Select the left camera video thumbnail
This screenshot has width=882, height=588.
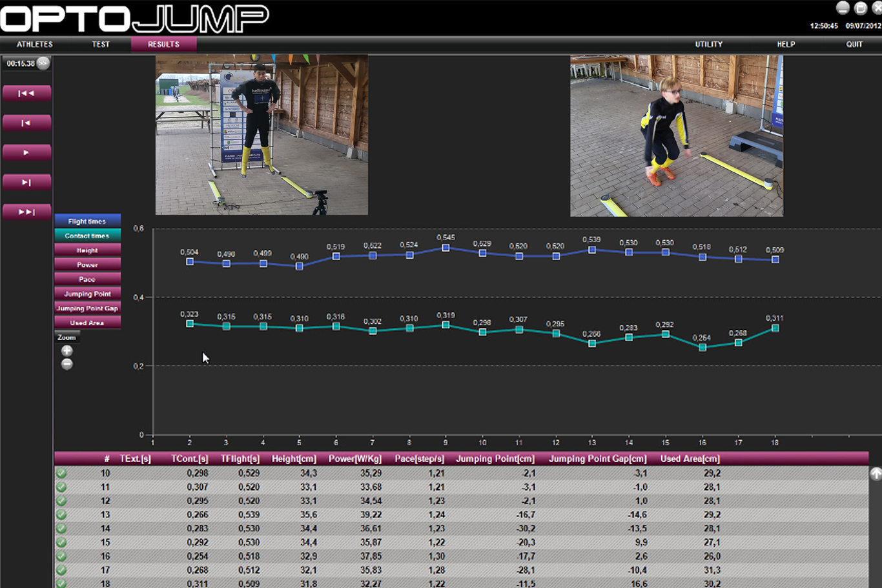[x=262, y=135]
